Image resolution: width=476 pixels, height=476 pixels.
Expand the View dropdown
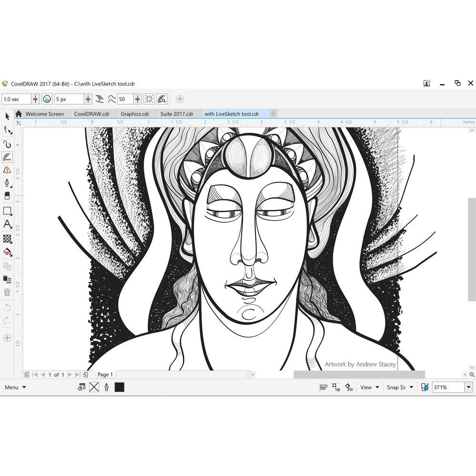(x=370, y=387)
